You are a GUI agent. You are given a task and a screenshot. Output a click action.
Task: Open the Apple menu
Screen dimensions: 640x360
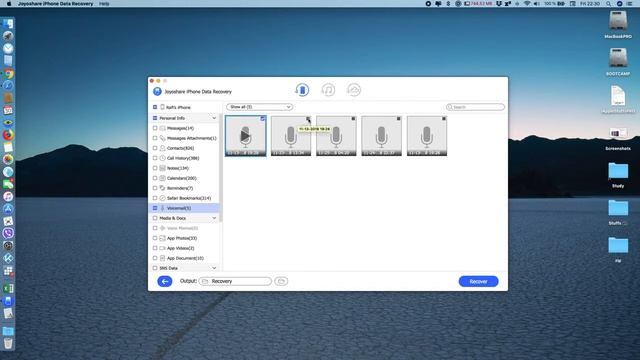pos(9,4)
